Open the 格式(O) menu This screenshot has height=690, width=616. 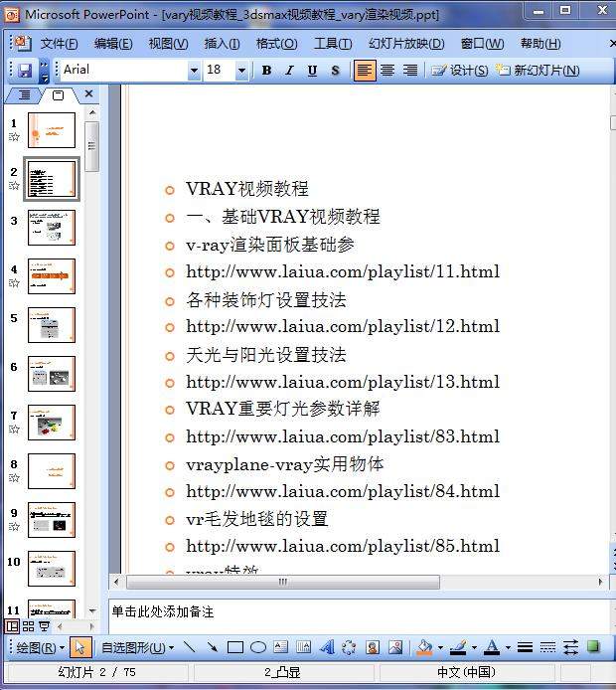pos(276,44)
